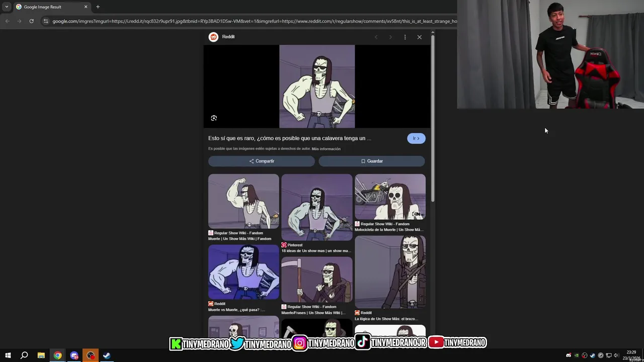Image resolution: width=644 pixels, height=362 pixels.
Task: Click the 'Muerte | Un Show Más Wiki | Fandom' caption
Action: coord(239,239)
